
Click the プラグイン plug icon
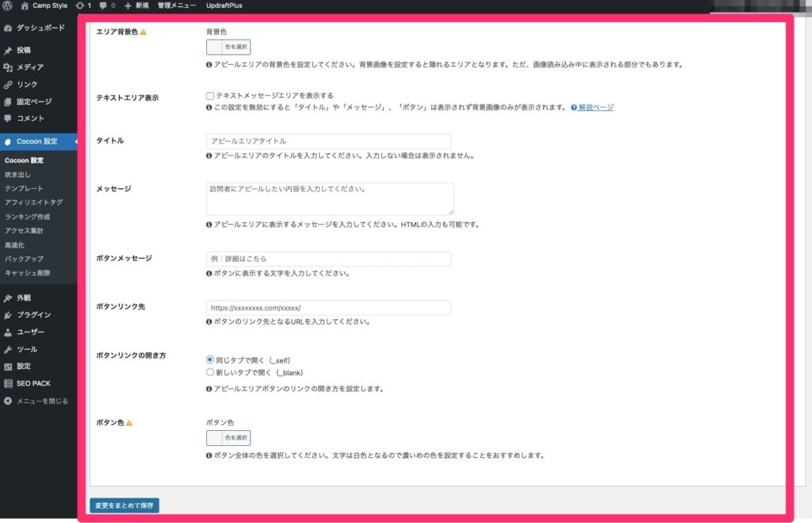coord(8,315)
